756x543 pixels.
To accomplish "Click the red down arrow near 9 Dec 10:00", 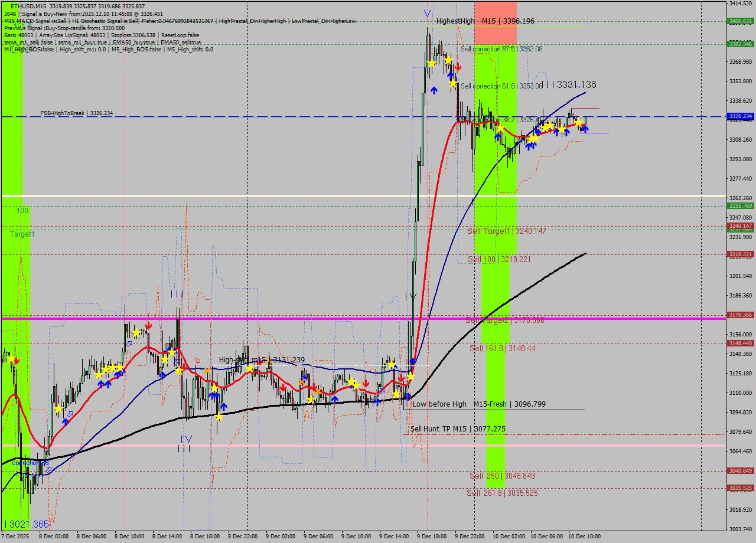I will point(366,383).
